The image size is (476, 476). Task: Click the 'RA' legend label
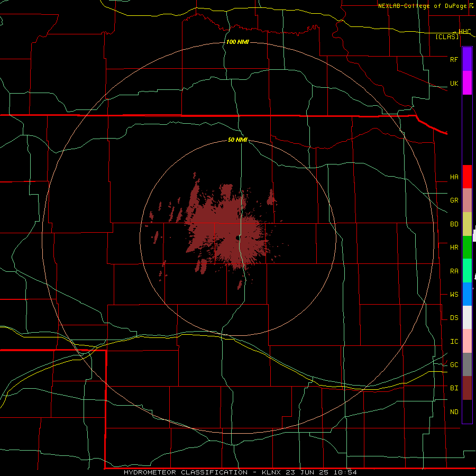(454, 271)
